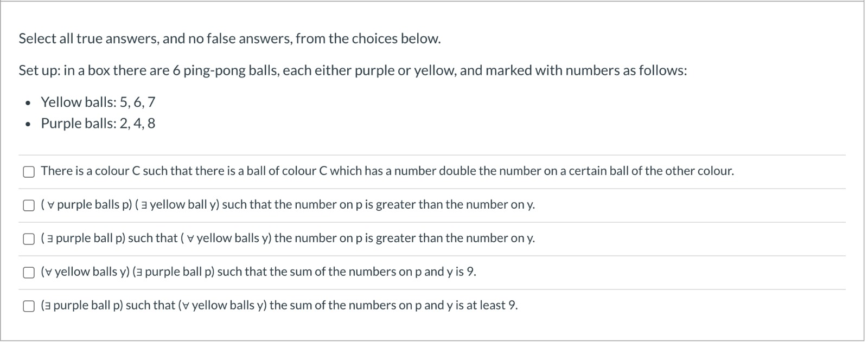Click the text of the second answer choice
This screenshot has width=868, height=342.
pyautogui.click(x=288, y=205)
